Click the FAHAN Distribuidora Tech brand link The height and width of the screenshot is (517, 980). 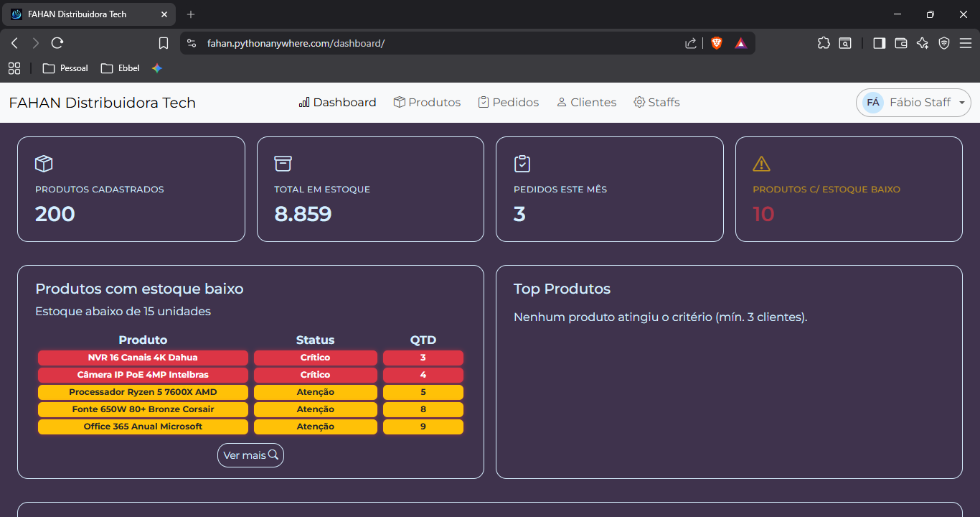pos(102,103)
